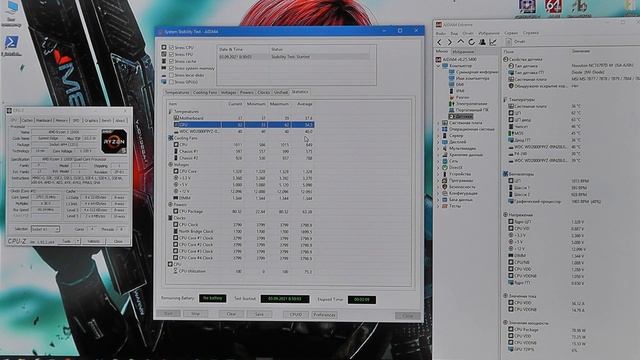Switch to the Voltages tab

click(x=229, y=93)
